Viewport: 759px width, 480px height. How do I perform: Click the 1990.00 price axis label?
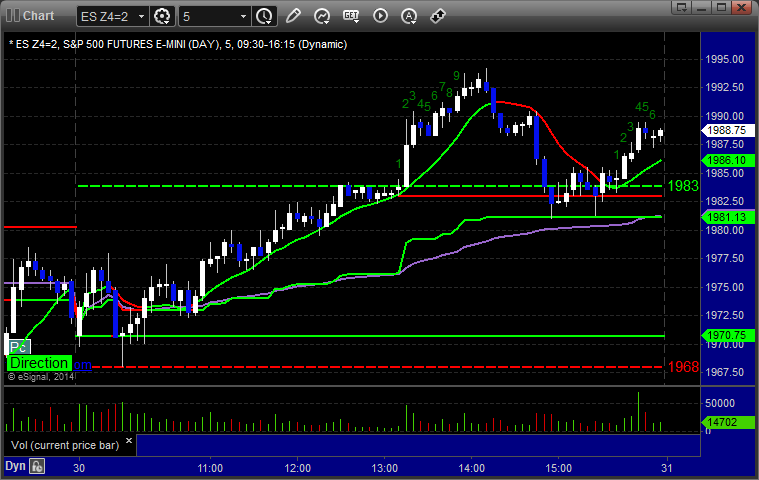point(725,116)
